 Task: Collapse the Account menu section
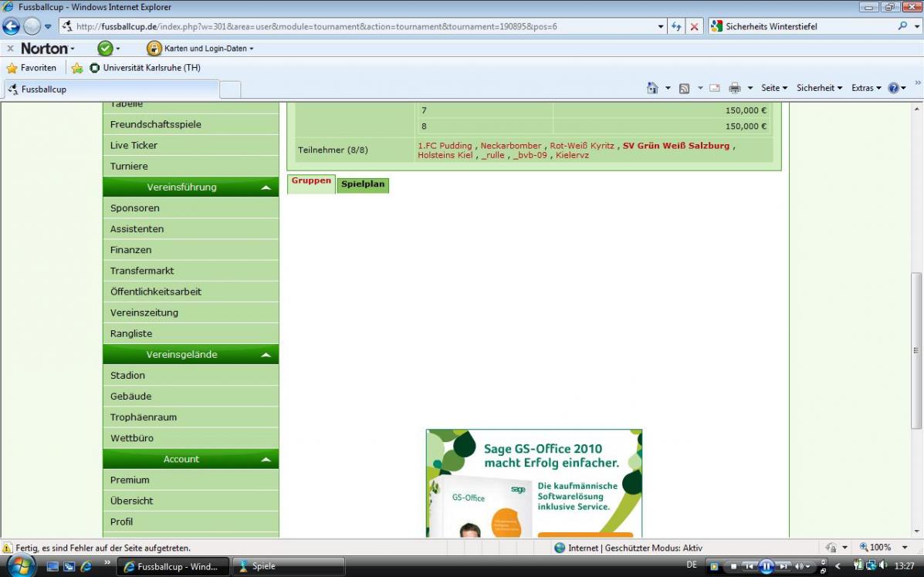tap(265, 460)
